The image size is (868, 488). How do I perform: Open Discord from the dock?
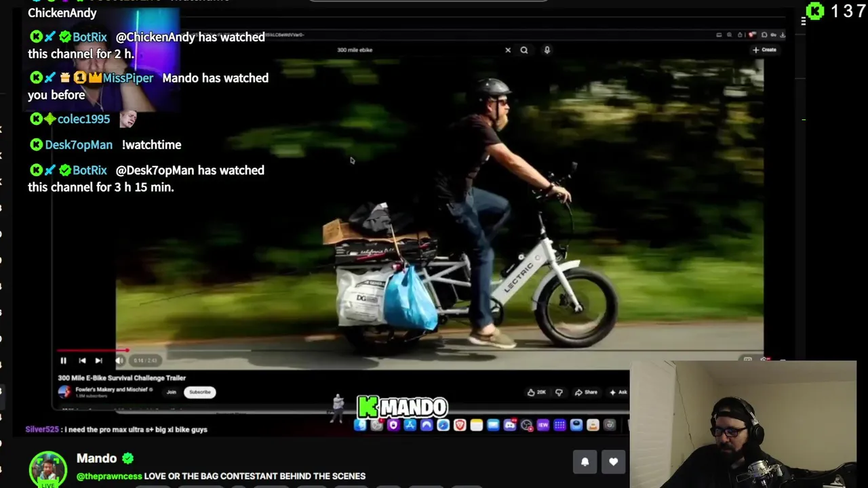coord(510,425)
